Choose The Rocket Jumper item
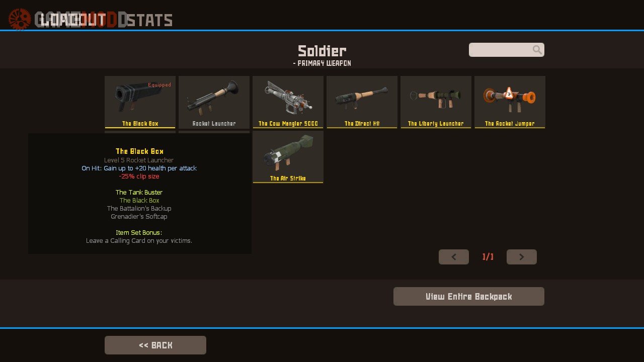Viewport: 644px width, 362px height. (x=510, y=102)
